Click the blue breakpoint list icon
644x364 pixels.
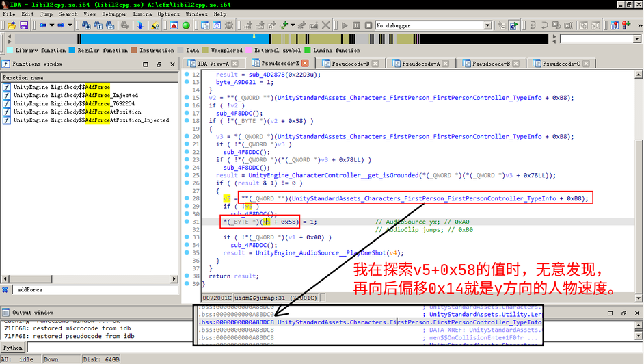click(615, 25)
